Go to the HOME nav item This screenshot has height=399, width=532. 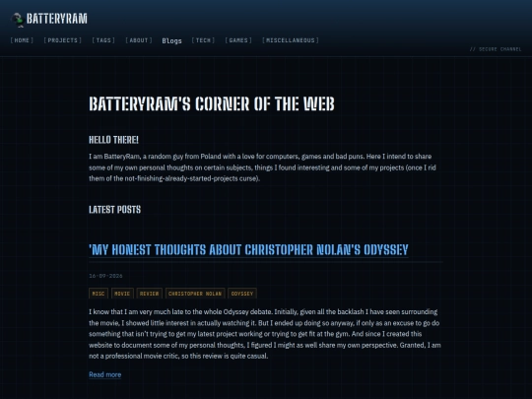pyautogui.click(x=22, y=40)
